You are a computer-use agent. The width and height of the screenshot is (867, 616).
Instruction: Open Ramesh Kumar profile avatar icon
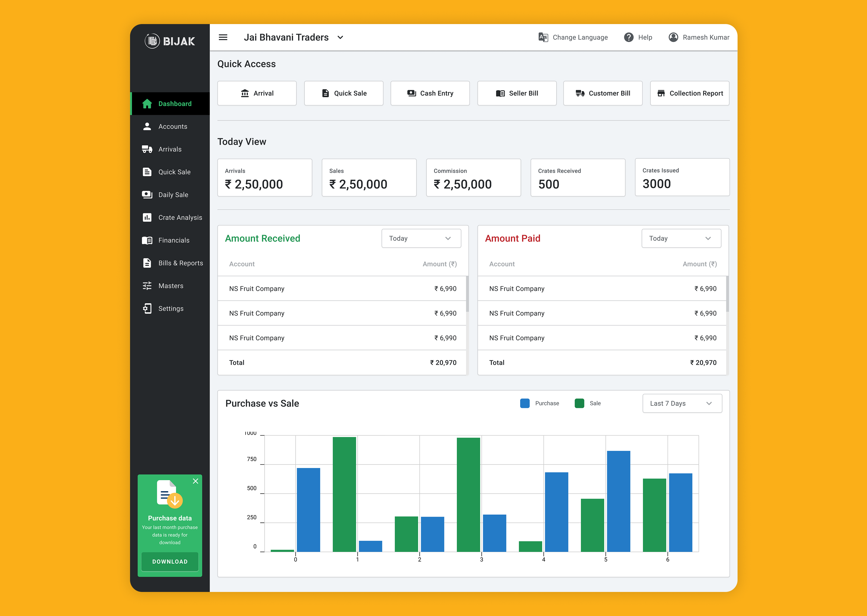(x=673, y=37)
